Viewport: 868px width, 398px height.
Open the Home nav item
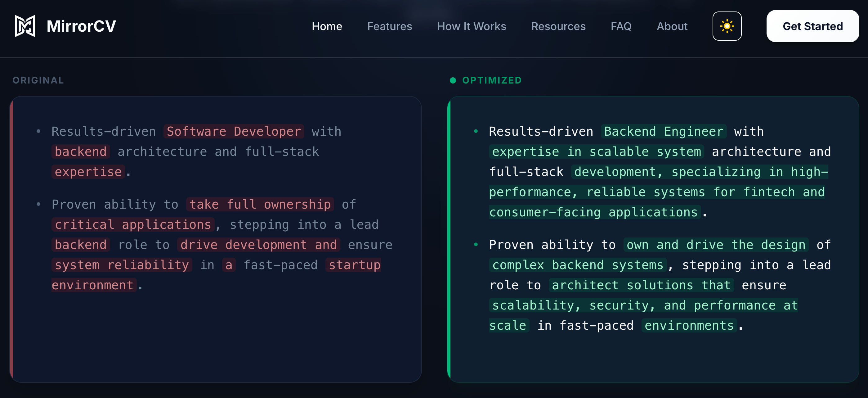click(x=327, y=26)
